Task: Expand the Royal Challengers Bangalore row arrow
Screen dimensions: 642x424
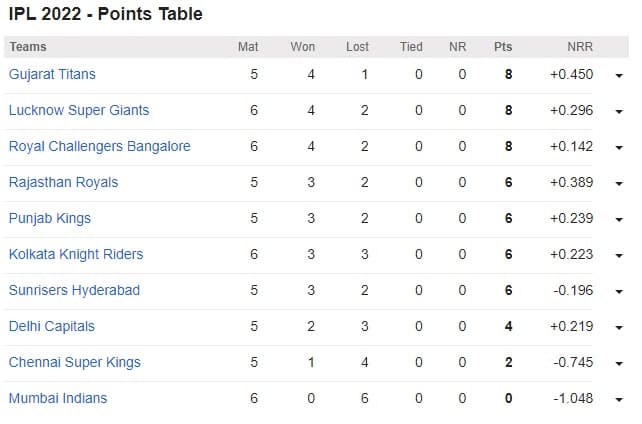Action: tap(620, 148)
